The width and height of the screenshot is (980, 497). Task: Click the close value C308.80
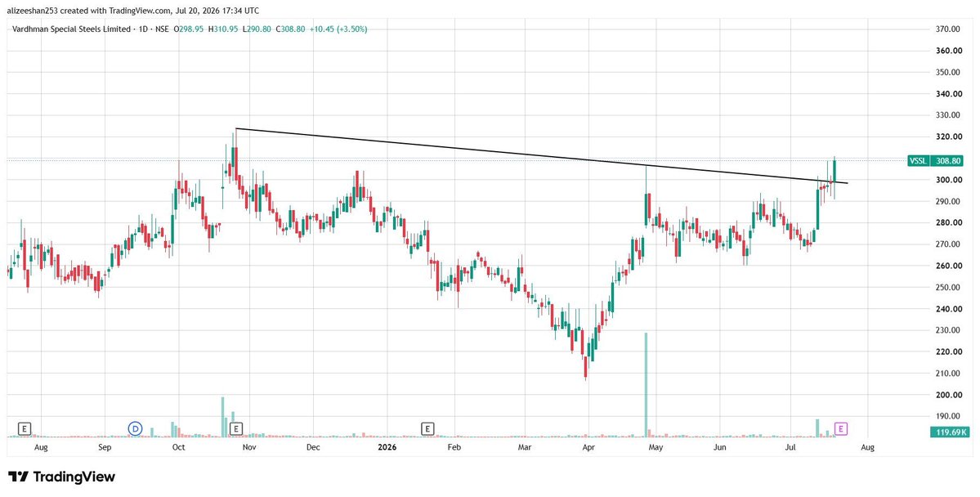tap(290, 29)
